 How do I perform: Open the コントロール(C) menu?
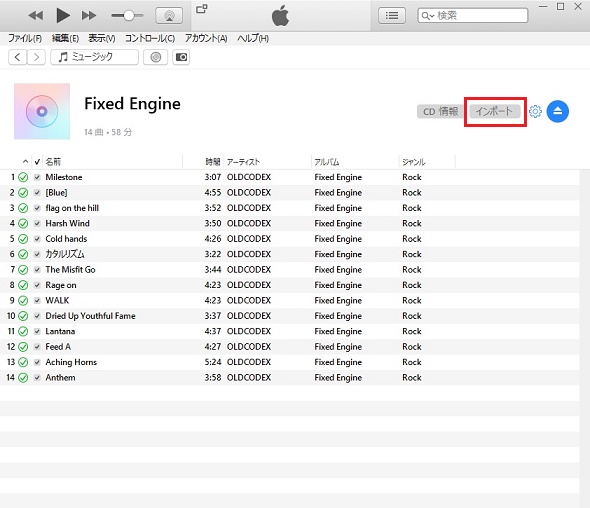tap(150, 38)
